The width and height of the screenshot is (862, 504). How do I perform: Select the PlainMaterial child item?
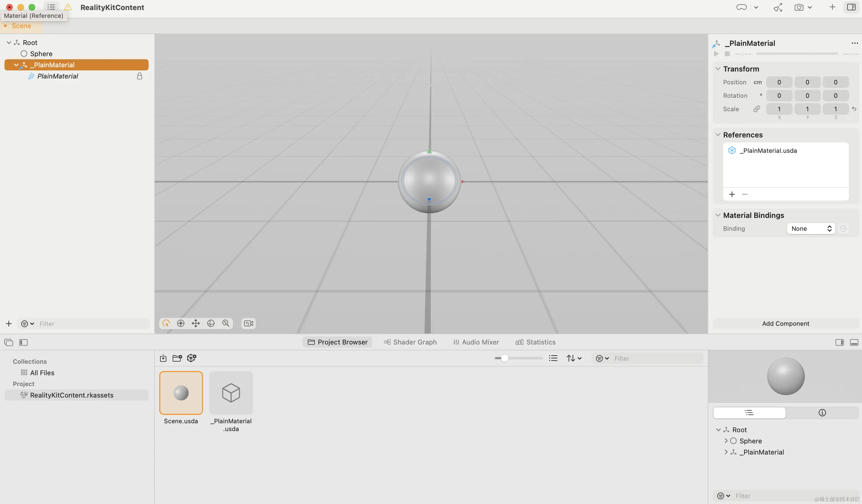tap(58, 76)
